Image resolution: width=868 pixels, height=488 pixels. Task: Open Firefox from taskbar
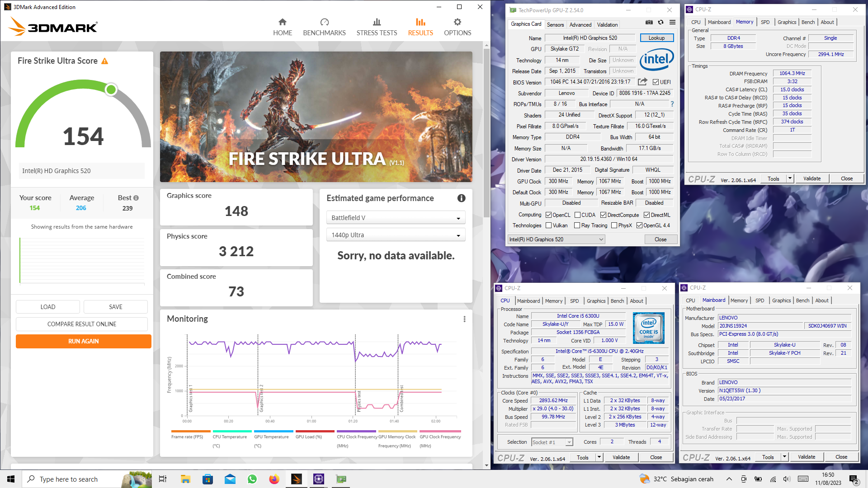tap(274, 479)
